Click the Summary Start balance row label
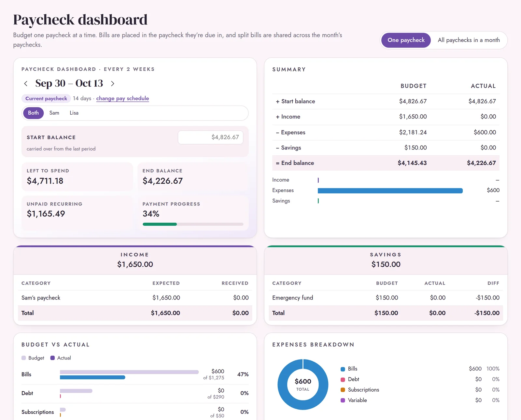Viewport: 521px width, 420px height. coord(295,101)
